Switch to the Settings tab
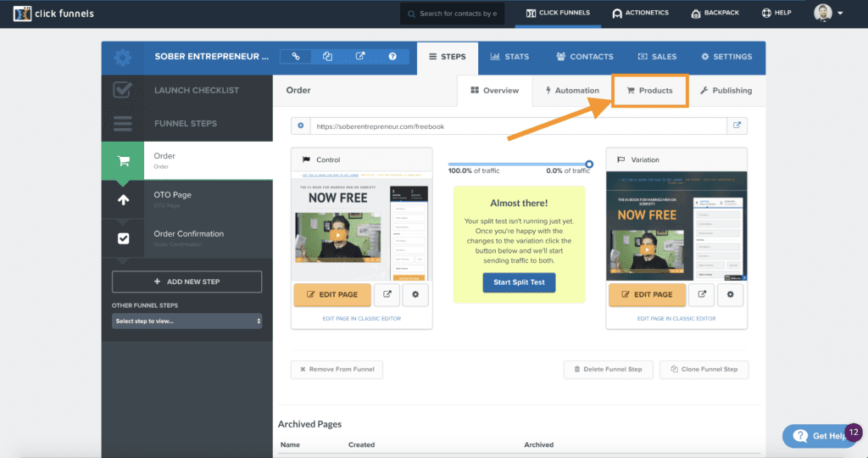The width and height of the screenshot is (868, 458). (x=726, y=57)
